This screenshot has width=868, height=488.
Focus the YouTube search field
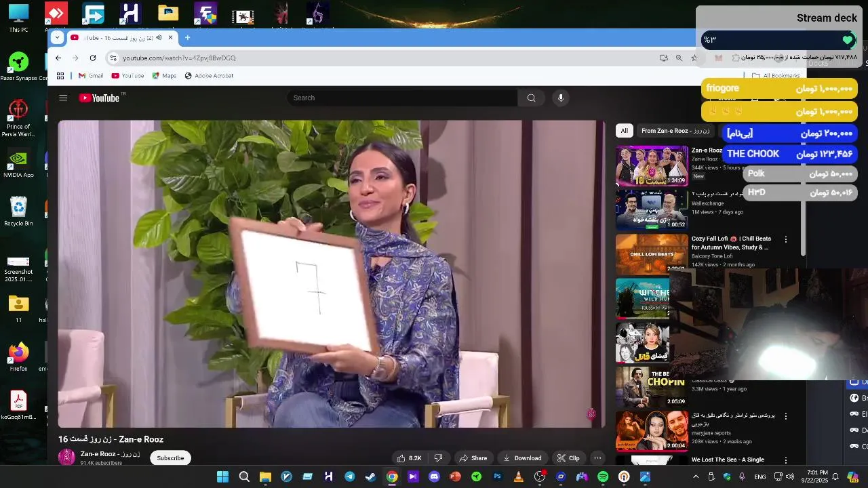(x=402, y=98)
